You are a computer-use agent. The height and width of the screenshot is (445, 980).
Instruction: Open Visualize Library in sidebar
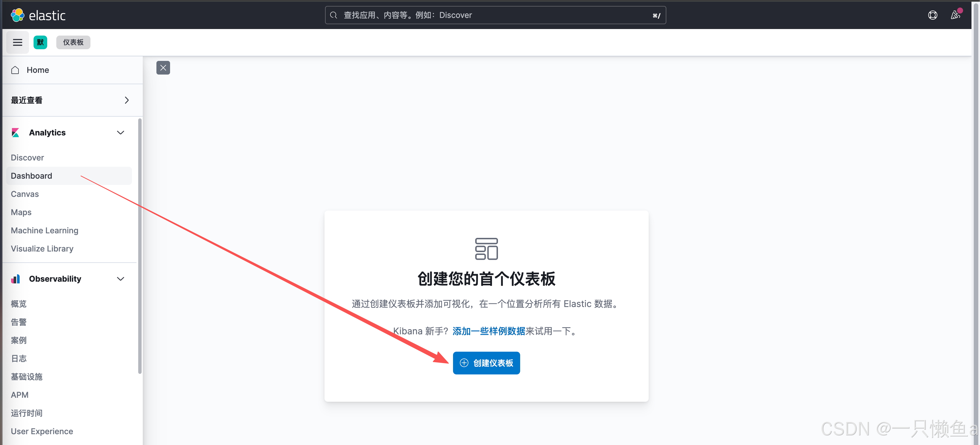tap(42, 249)
